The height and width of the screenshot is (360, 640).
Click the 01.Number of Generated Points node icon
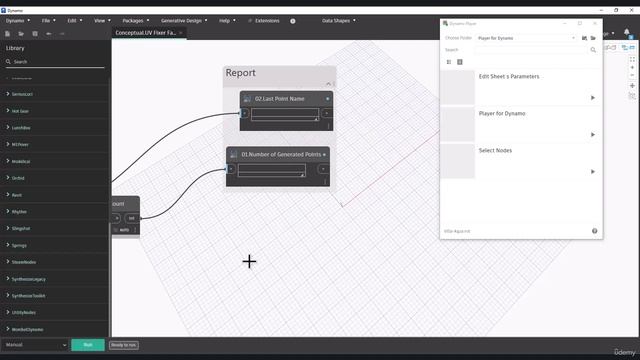pos(233,154)
